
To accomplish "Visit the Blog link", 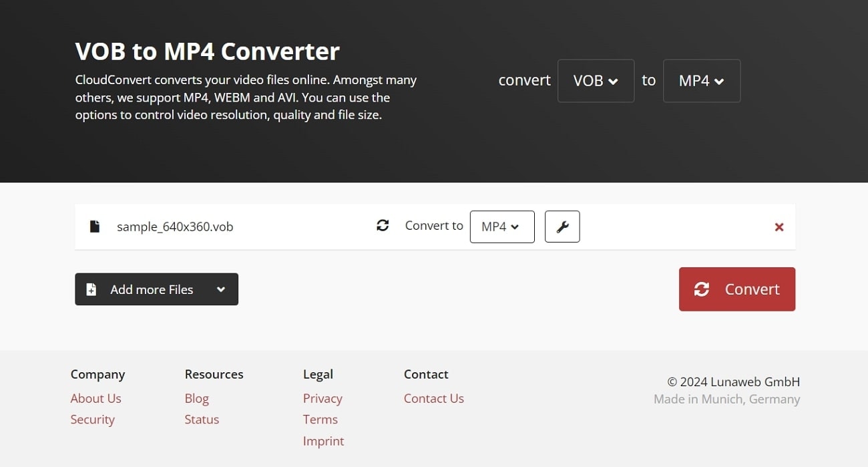I will click(x=197, y=398).
